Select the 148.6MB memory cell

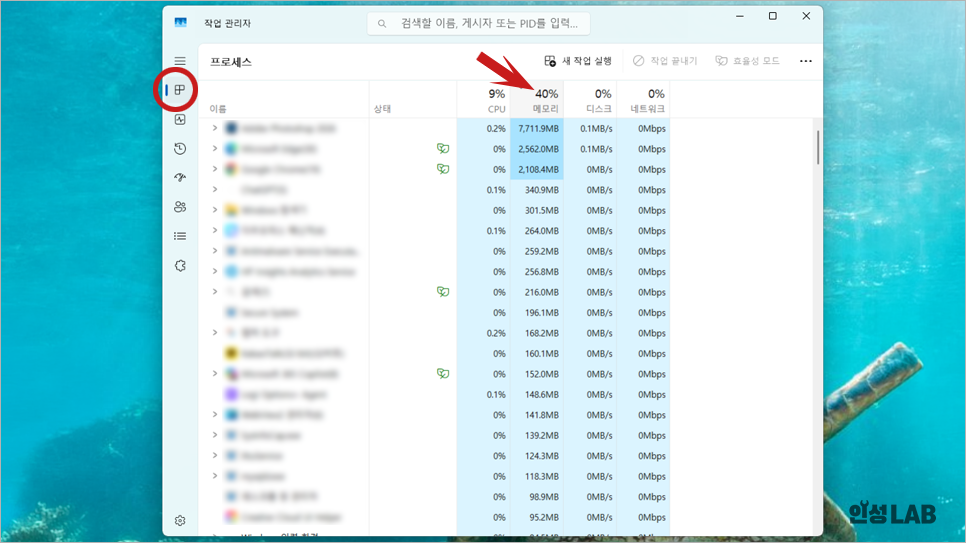click(537, 394)
